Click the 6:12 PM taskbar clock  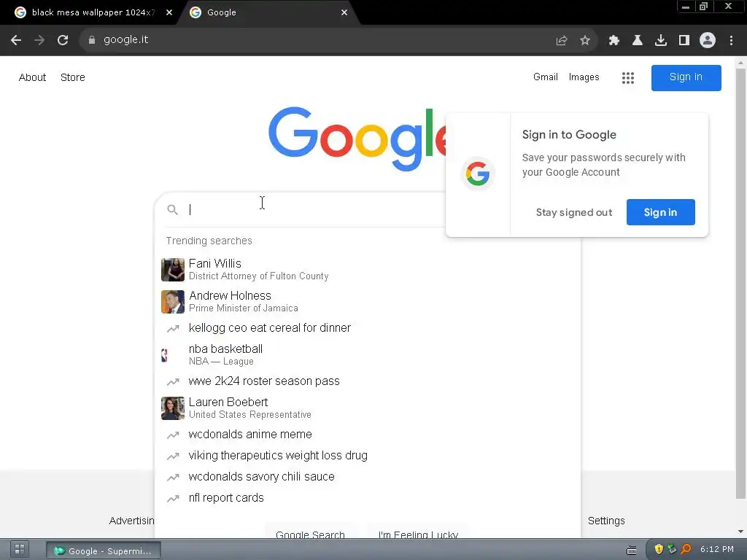(717, 549)
